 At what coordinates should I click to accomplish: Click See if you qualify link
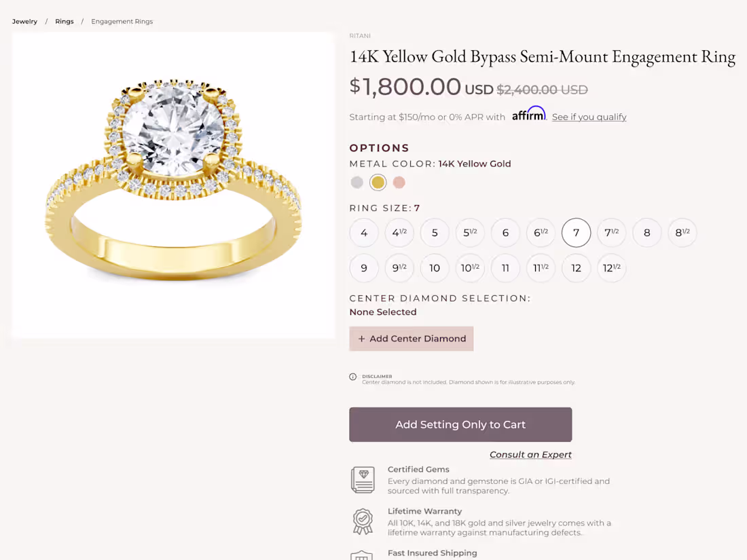coord(589,117)
